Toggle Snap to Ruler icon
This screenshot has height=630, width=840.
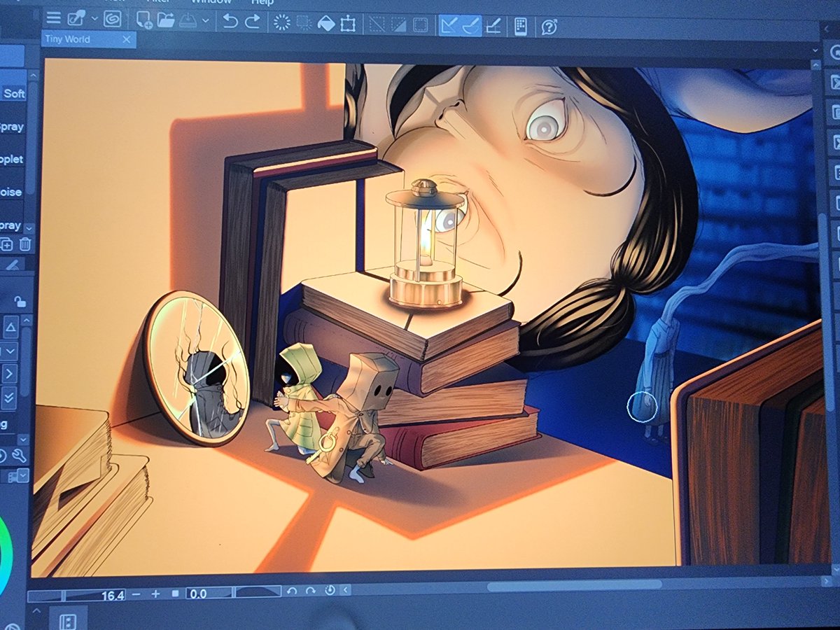449,25
